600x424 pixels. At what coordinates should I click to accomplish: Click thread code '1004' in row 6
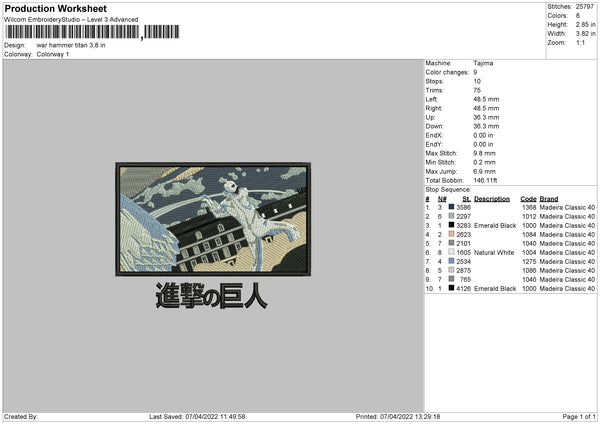pos(529,252)
